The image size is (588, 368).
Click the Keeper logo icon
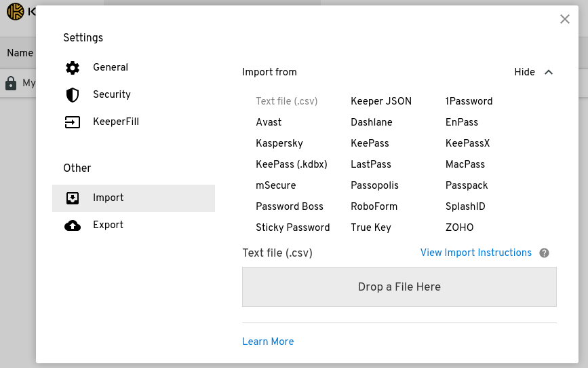[15, 12]
